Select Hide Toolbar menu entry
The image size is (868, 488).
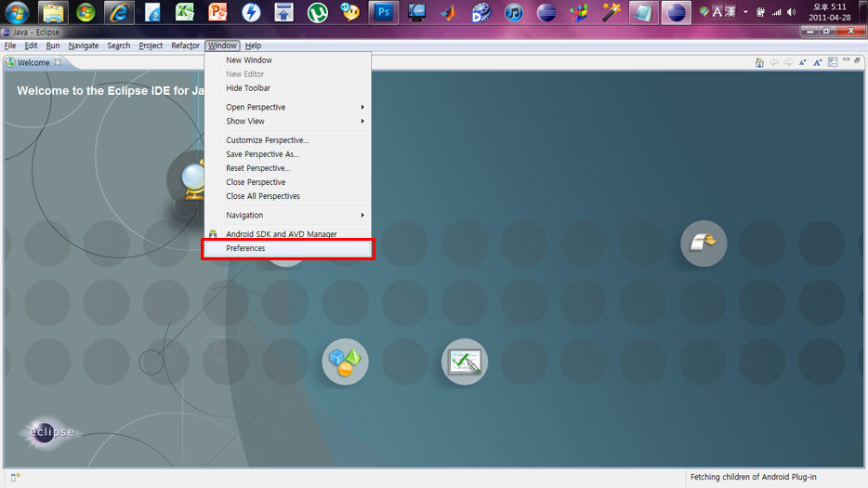[288, 88]
